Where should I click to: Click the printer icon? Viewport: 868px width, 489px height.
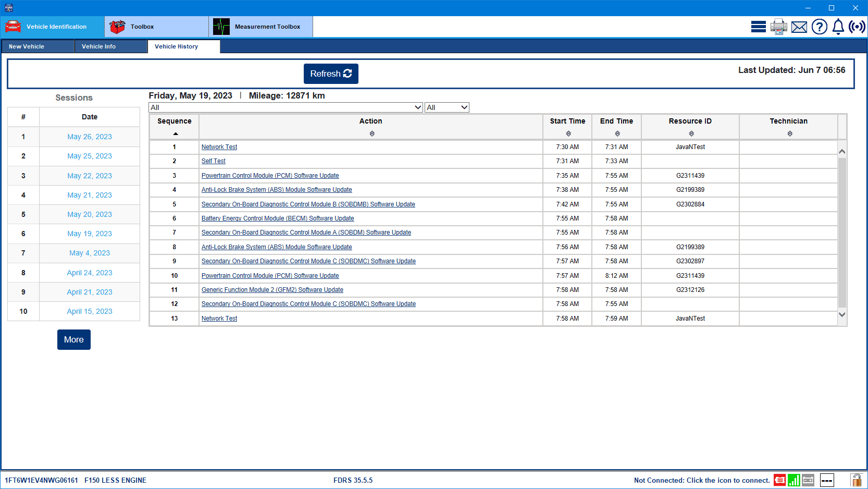pyautogui.click(x=778, y=27)
